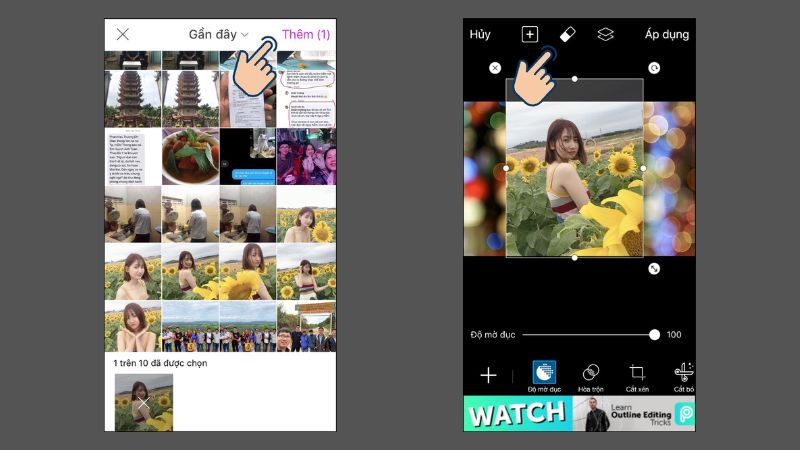Remove the overlay with its X handle
The width and height of the screenshot is (800, 450).
point(495,68)
